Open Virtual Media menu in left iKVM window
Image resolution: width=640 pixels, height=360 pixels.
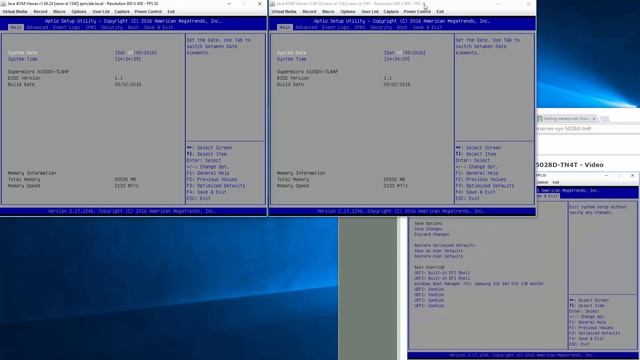(15, 11)
